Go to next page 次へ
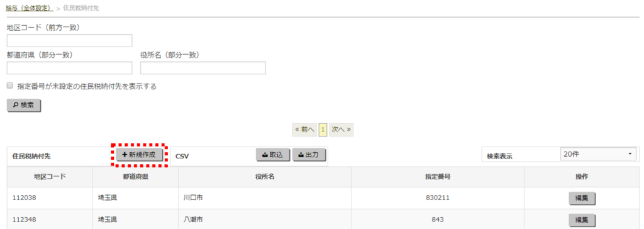The height and width of the screenshot is (229, 644). point(341,130)
